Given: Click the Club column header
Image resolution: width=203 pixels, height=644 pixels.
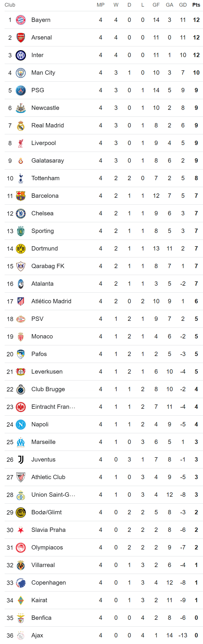Looking at the screenshot, I should 10,5.
